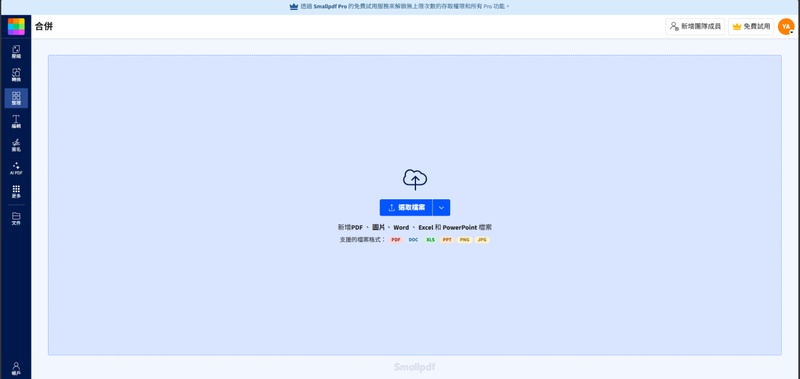This screenshot has width=800, height=379.
Task: Click the 新增團隊成員 button
Action: [695, 27]
